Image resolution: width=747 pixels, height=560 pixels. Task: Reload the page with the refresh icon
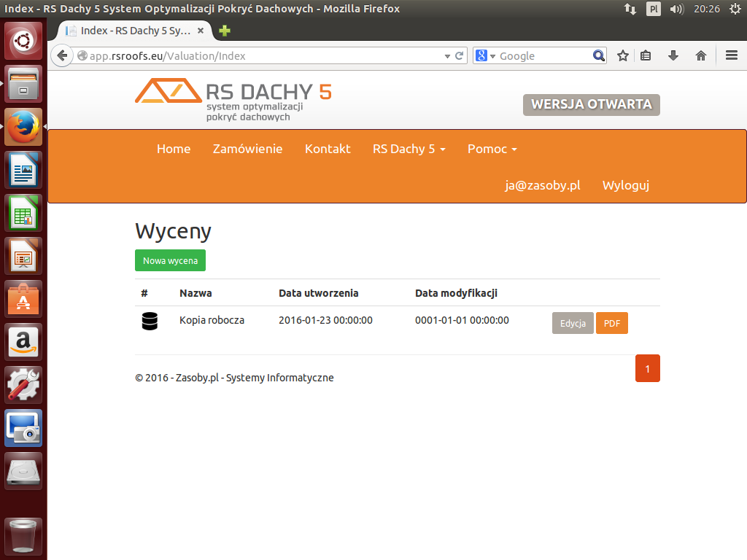pyautogui.click(x=460, y=56)
